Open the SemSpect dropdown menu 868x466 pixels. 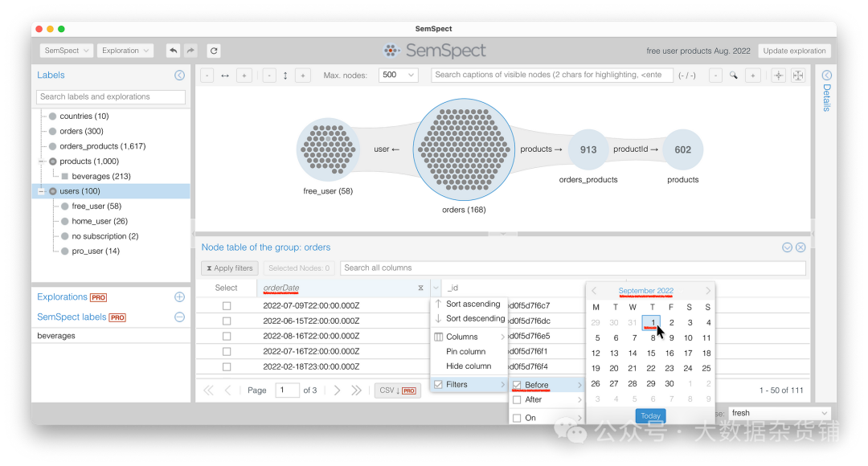click(67, 51)
